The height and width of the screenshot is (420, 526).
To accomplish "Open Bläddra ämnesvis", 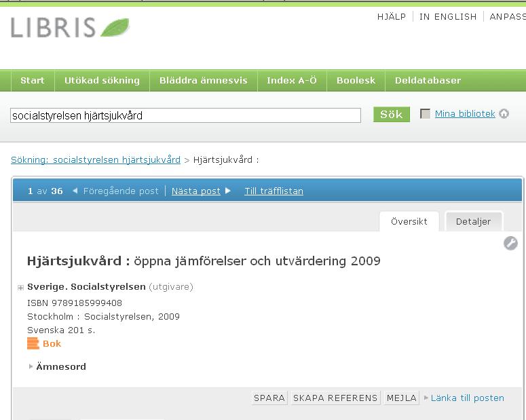I will click(x=204, y=81).
